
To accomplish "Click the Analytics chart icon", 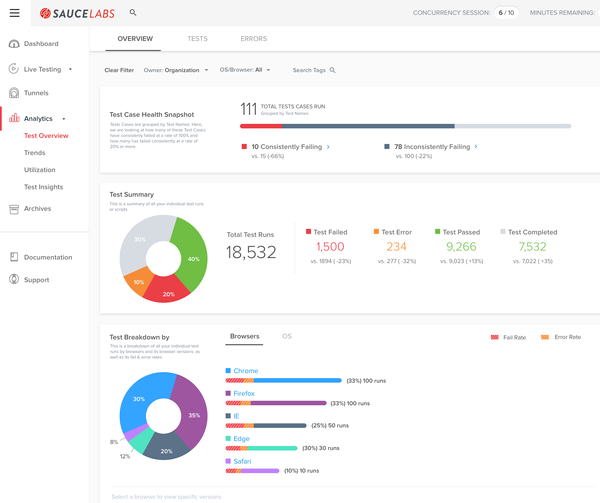I will 14,118.
